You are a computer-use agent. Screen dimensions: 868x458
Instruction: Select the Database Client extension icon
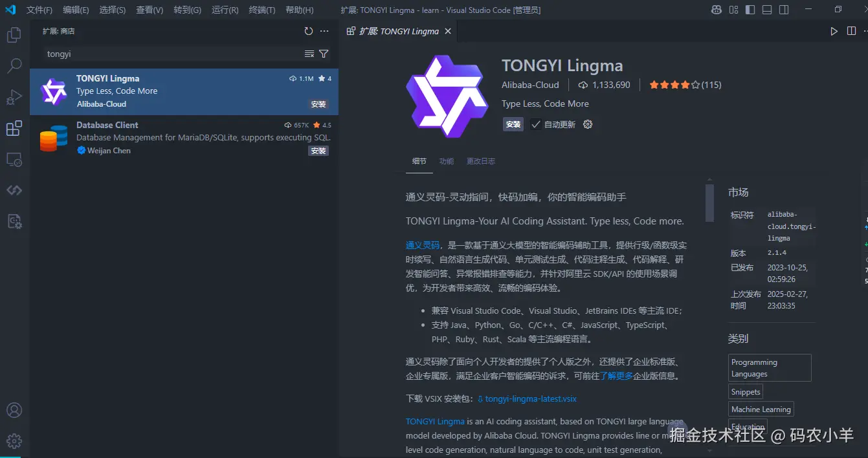click(x=53, y=138)
